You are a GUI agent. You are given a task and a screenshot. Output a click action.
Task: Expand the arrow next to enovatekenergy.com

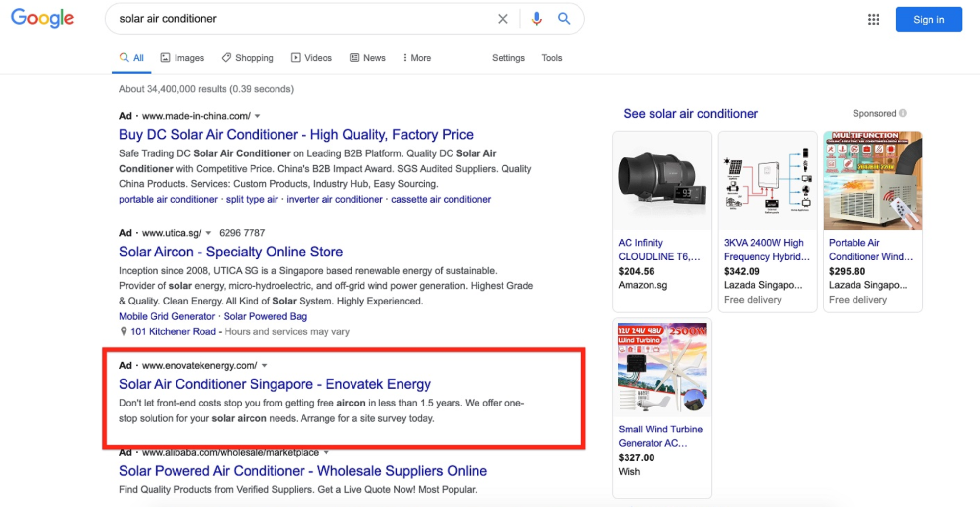(265, 365)
